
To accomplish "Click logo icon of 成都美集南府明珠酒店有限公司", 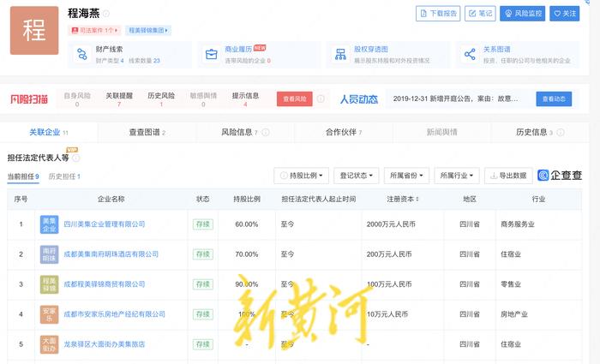I will [50, 254].
